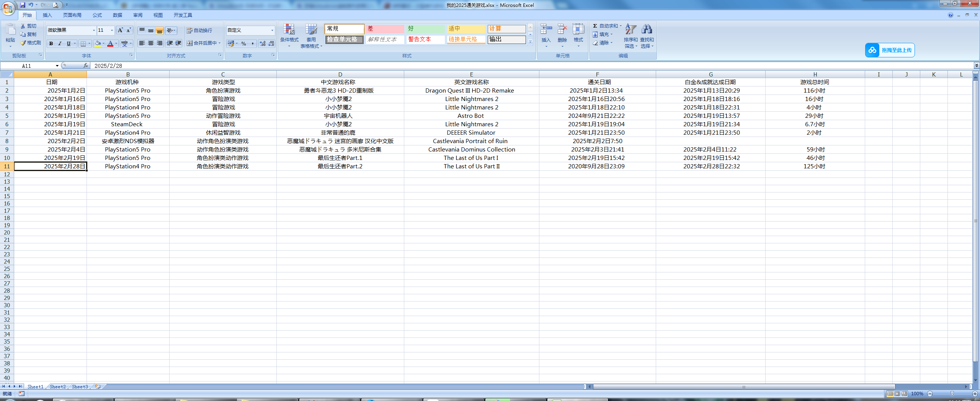
Task: Open Find and Select (查找和选择)
Action: point(647,36)
